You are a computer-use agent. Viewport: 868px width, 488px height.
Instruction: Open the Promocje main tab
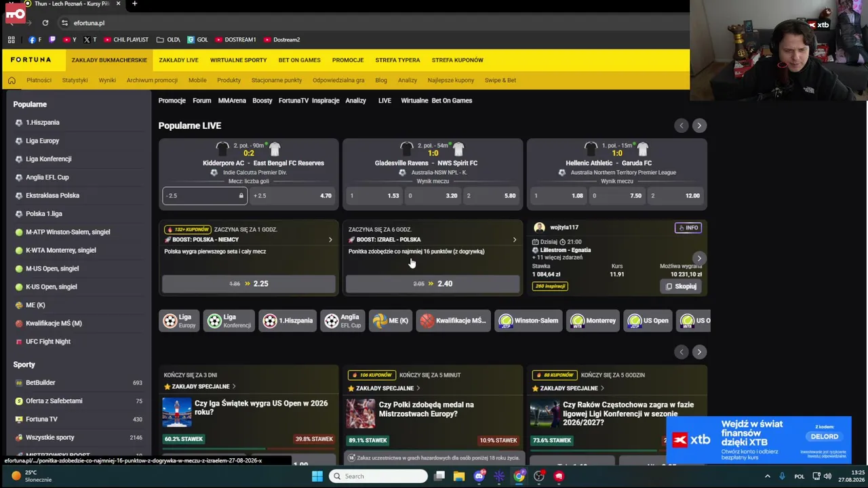coord(348,60)
